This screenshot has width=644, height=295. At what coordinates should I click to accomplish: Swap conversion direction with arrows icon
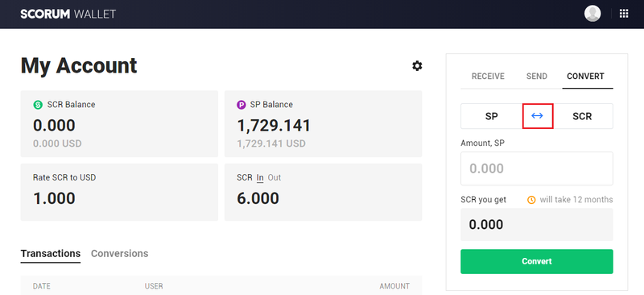pos(537,116)
